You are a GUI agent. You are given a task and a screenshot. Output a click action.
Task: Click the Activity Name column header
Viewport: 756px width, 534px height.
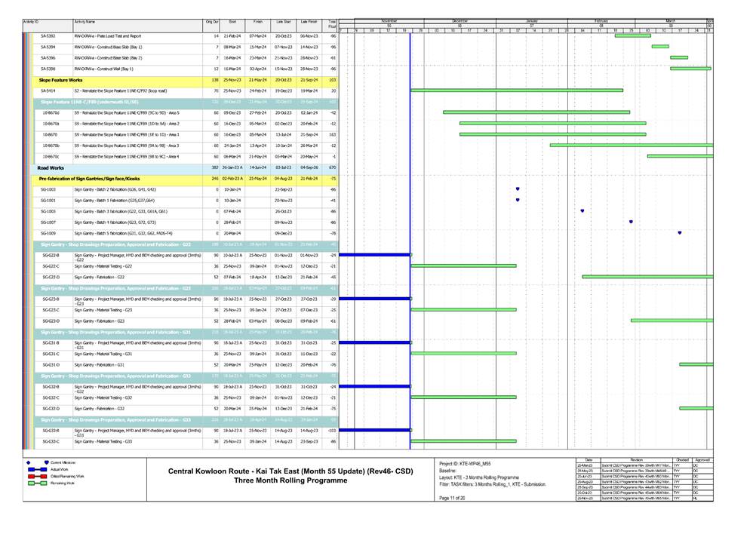point(85,23)
